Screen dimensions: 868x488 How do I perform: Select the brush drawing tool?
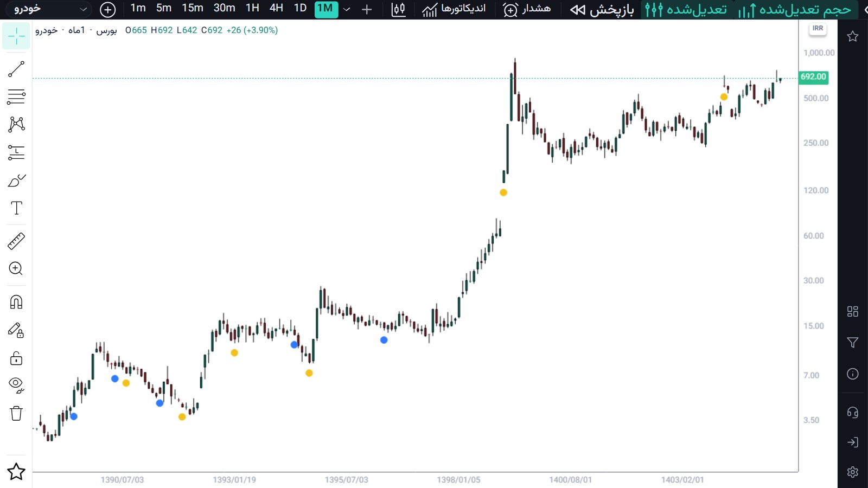16,180
